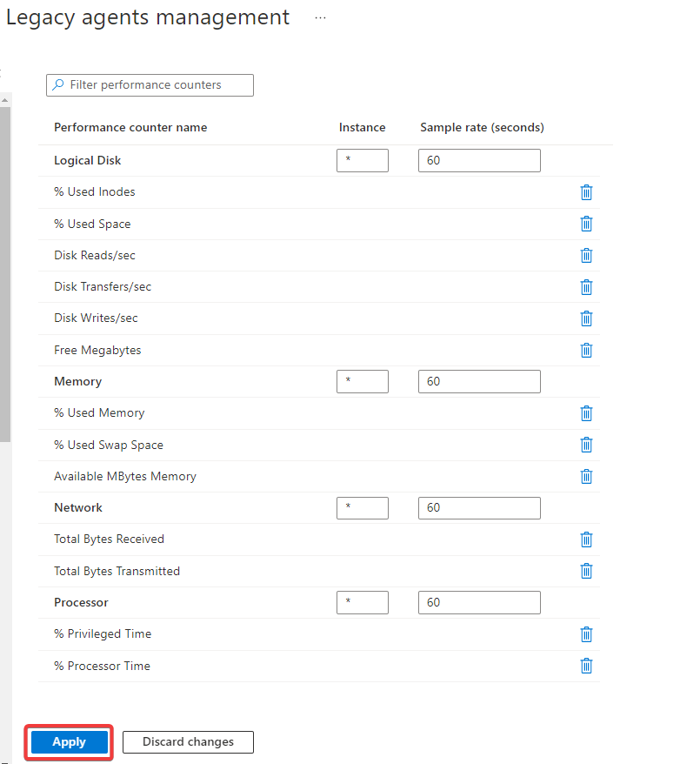Delete the % Used Swap Space counter

click(x=586, y=445)
